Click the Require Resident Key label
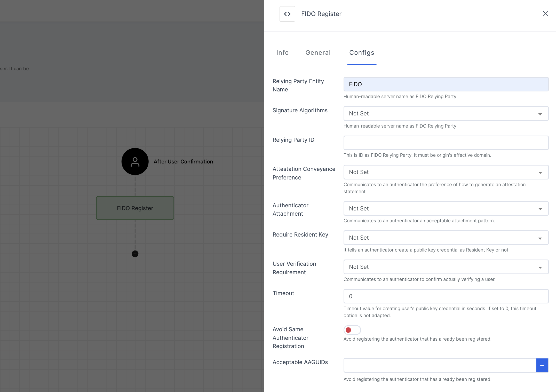 coord(300,235)
